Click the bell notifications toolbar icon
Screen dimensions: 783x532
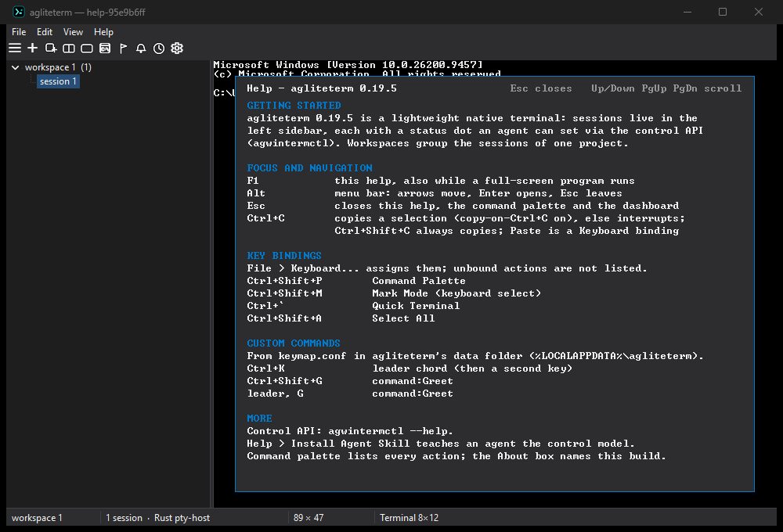[x=141, y=48]
